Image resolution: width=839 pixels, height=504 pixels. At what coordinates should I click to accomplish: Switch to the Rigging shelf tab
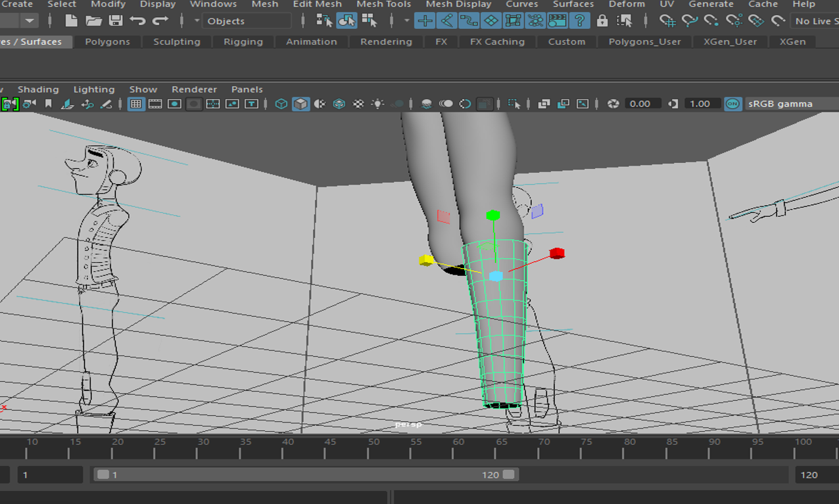pyautogui.click(x=243, y=41)
